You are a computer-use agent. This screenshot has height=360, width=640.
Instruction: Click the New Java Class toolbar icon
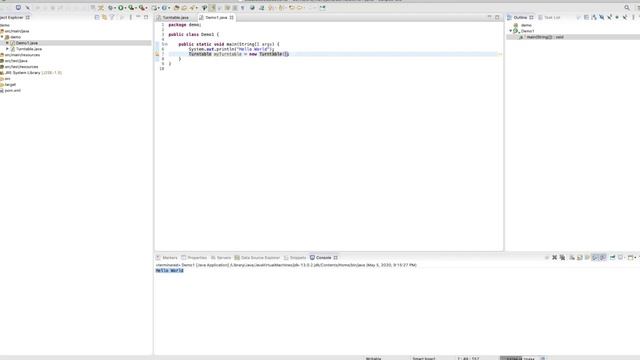tap(164, 7)
